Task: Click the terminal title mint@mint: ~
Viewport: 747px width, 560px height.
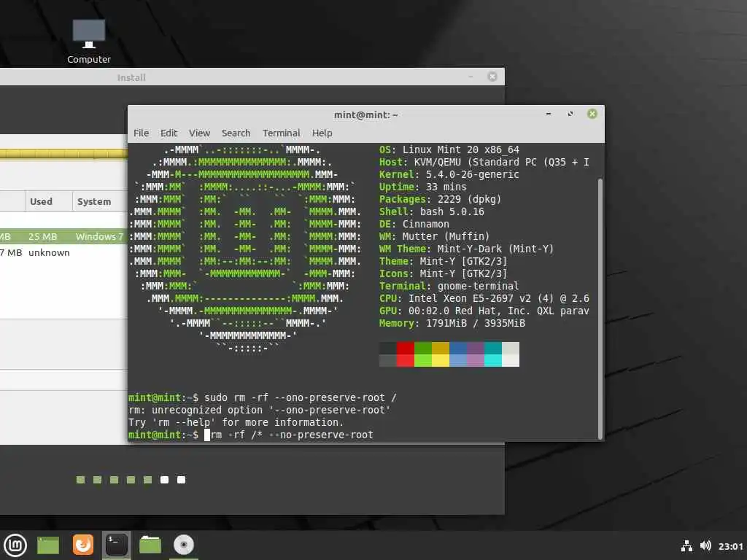Action: 366,114
